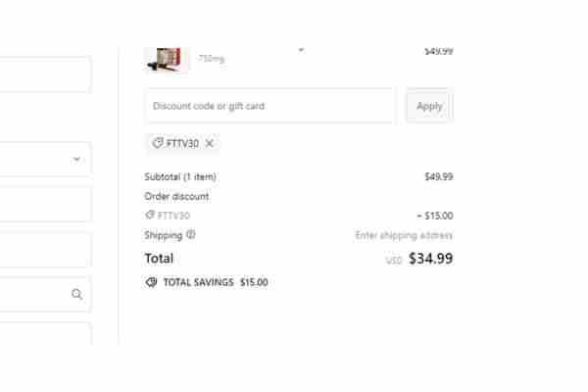Click the Enter shipping address text
The height and width of the screenshot is (392, 588).
(x=404, y=235)
